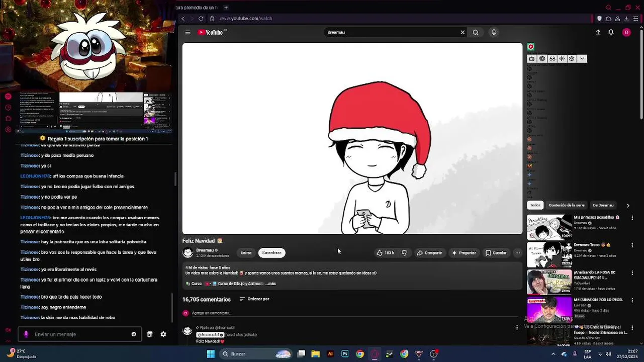644x362 pixels.
Task: Select the De Dreamau chip
Action: [x=603, y=205]
